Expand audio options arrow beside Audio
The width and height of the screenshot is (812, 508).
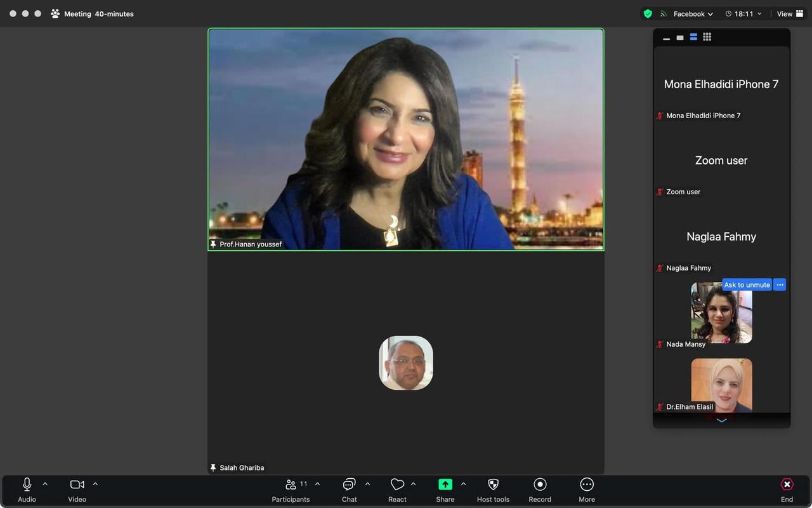click(45, 484)
